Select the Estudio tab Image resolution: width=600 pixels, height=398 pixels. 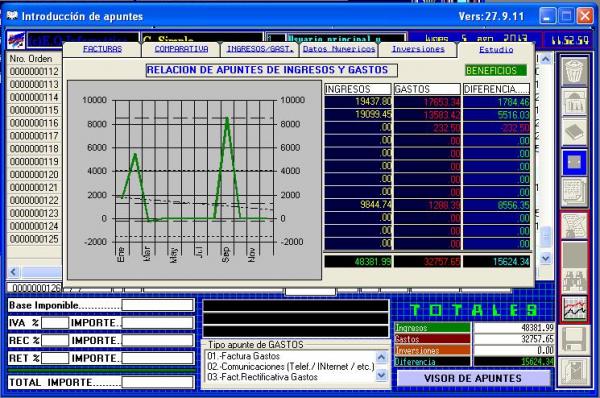pos(496,49)
